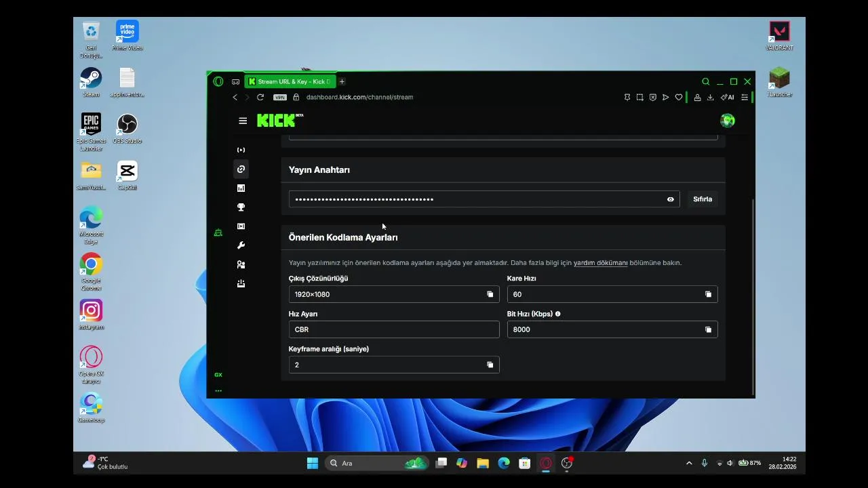The image size is (868, 488).
Task: Click the Hız Ayarı CBR field
Action: (394, 329)
